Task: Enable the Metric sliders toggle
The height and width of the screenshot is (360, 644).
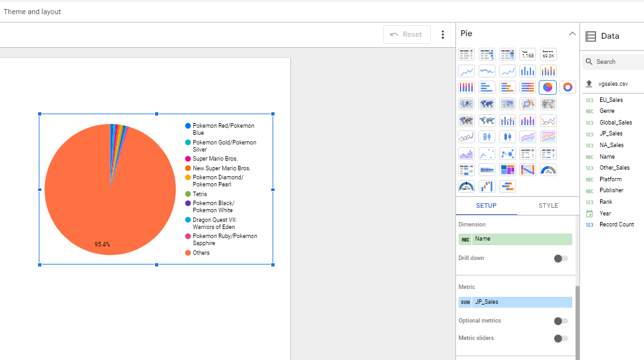Action: (561, 338)
